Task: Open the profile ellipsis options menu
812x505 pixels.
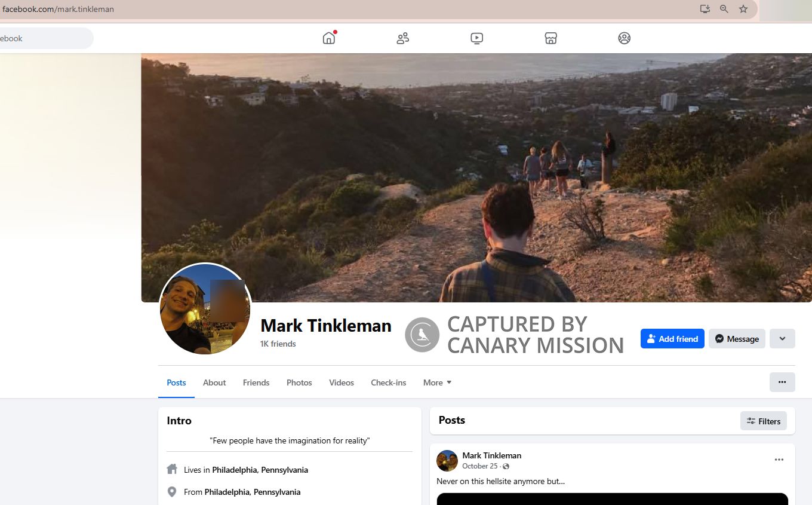Action: (782, 382)
